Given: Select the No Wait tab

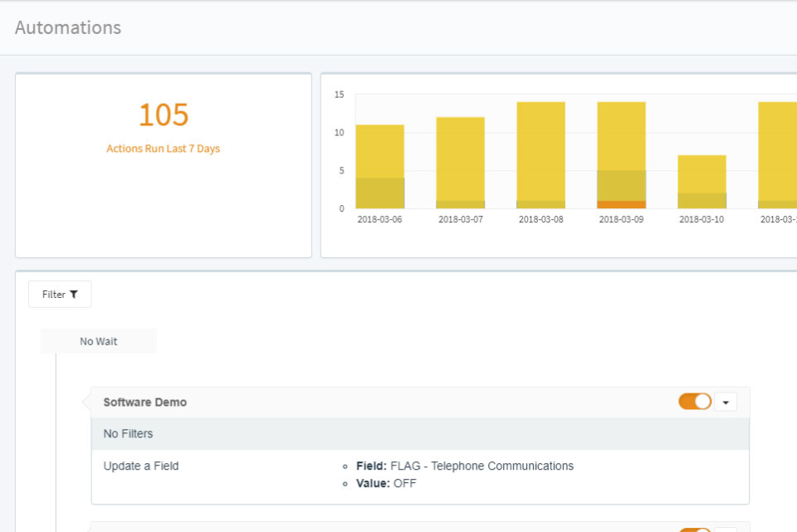Looking at the screenshot, I should coord(99,340).
